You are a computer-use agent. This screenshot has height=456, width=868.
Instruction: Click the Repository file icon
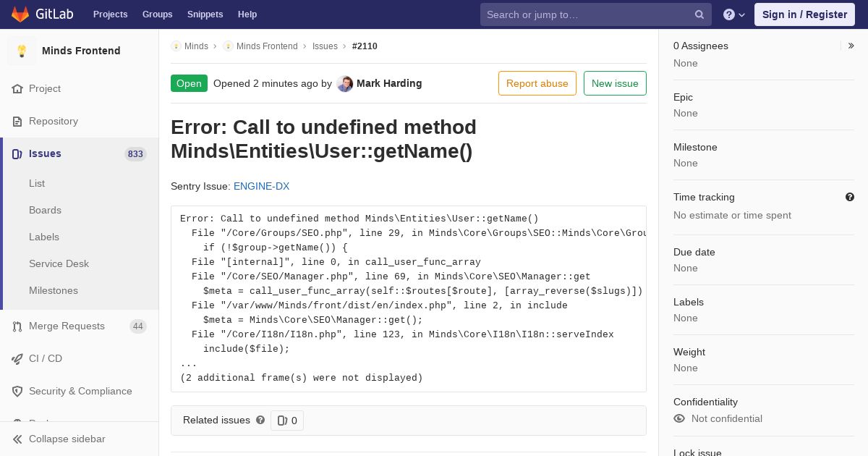pos(17,121)
